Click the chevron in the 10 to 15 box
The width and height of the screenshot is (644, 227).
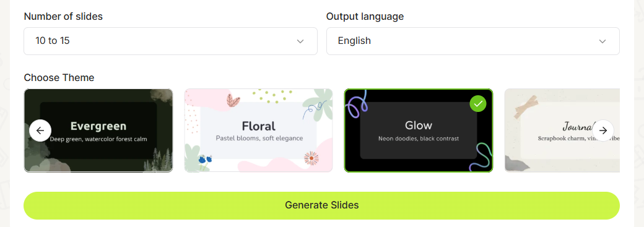[300, 41]
